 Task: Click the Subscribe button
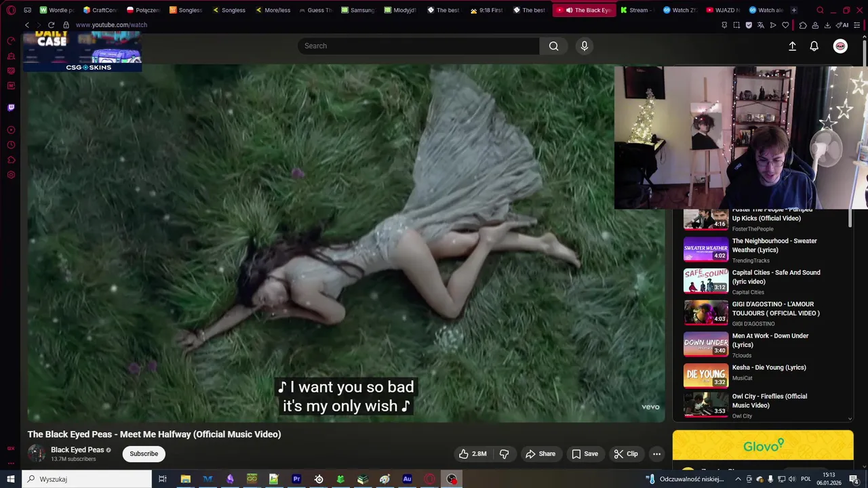point(144,454)
